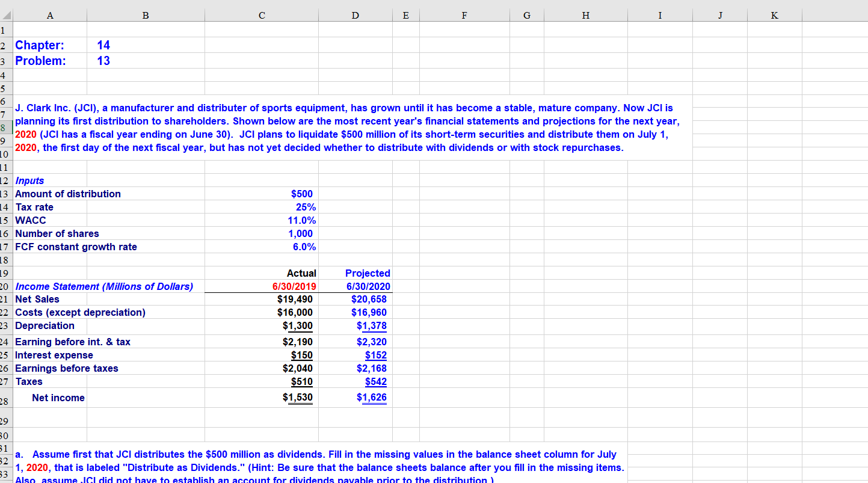Click the problem number 13 cell
This screenshot has width=868, height=483.
[x=103, y=61]
